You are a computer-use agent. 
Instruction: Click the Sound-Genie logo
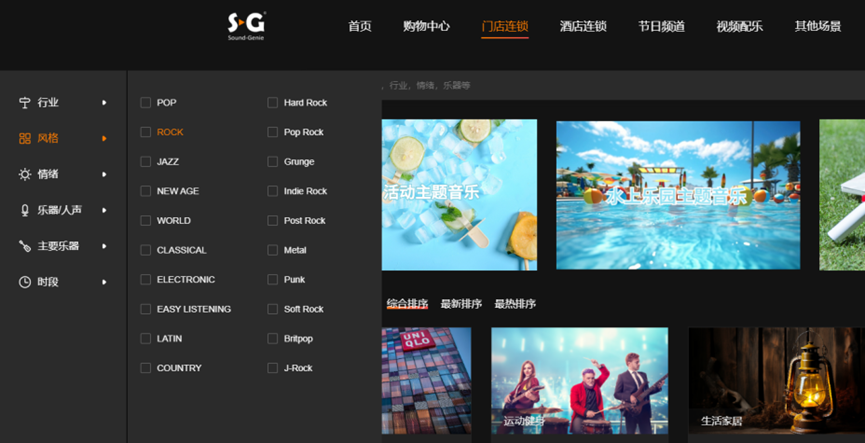[x=246, y=26]
